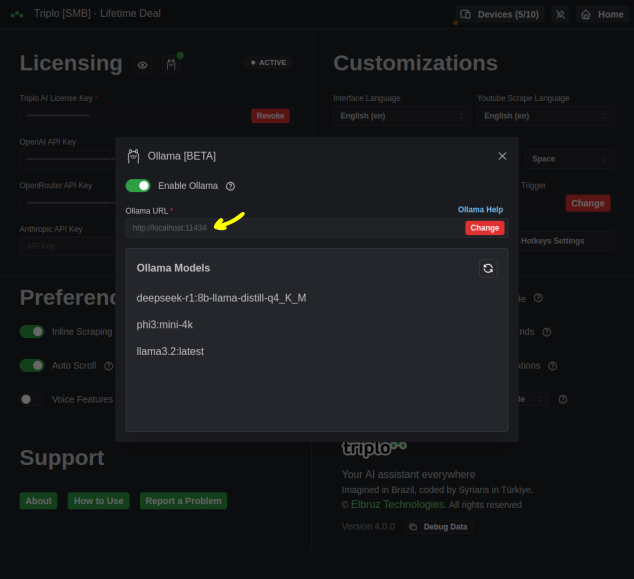Toggle Auto Scroll switch
This screenshot has width=634, height=579.
[32, 366]
